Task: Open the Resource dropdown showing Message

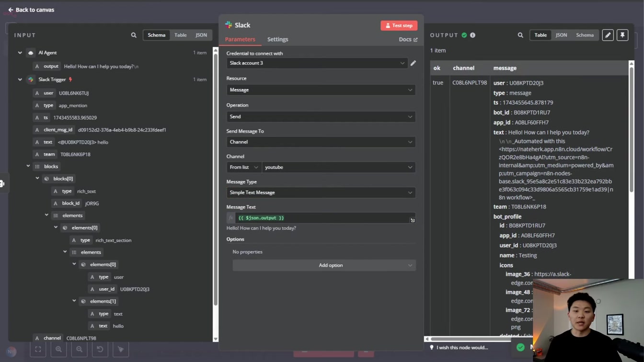Action: click(x=321, y=90)
